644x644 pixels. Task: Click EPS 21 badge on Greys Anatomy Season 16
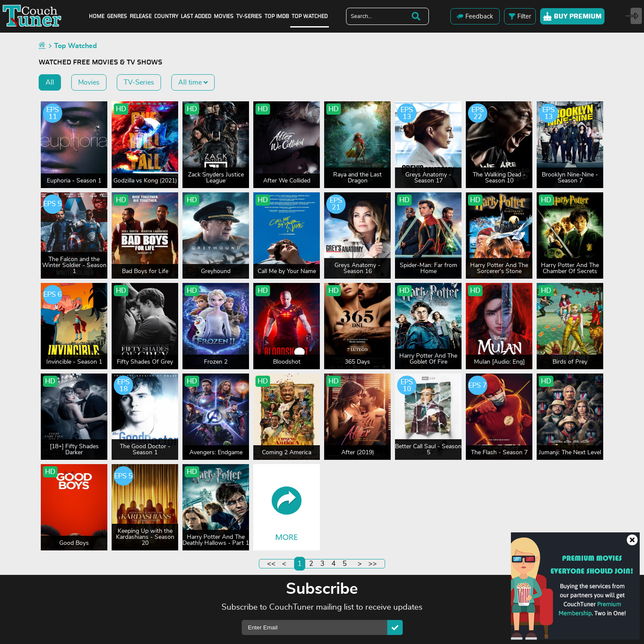(336, 204)
